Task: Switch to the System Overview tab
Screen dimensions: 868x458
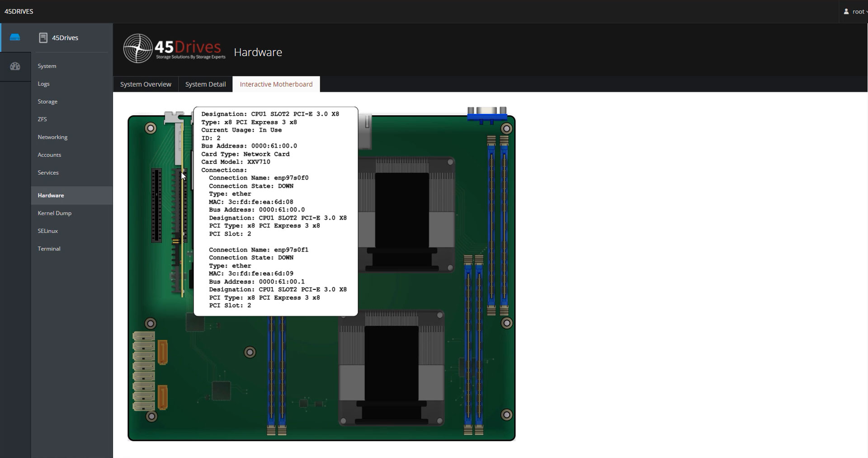Action: click(146, 85)
